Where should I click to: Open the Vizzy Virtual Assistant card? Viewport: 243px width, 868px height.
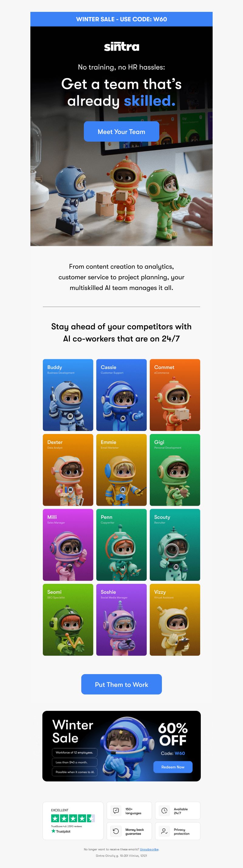coord(175,620)
